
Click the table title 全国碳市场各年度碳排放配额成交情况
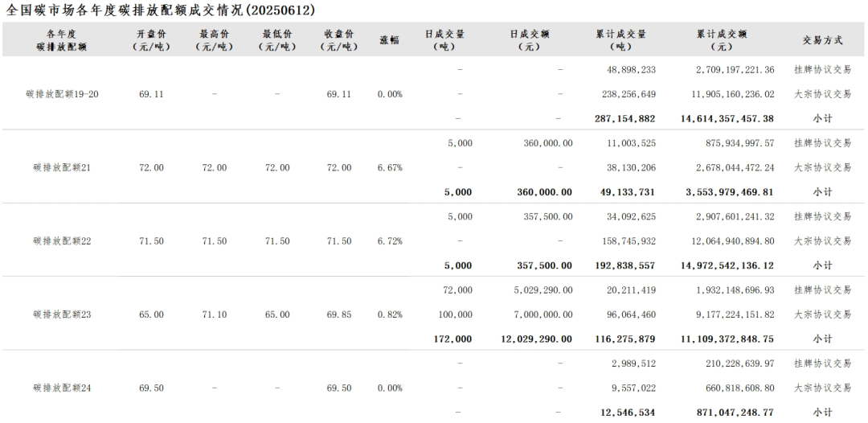click(x=161, y=10)
